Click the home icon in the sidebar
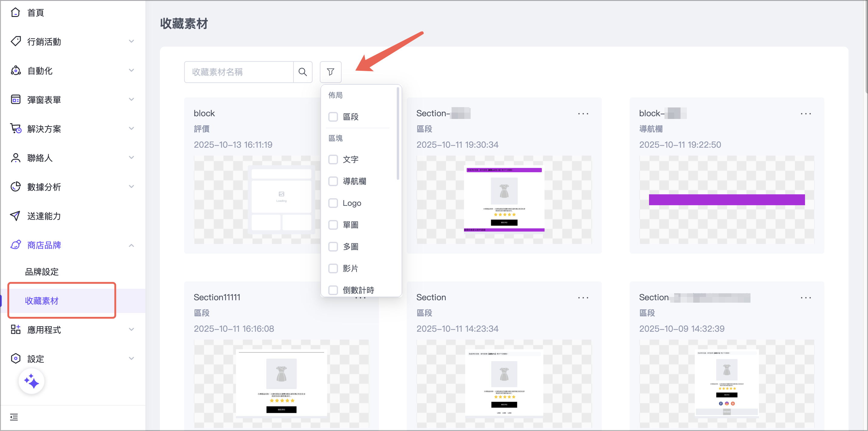This screenshot has width=868, height=431. pyautogui.click(x=15, y=12)
